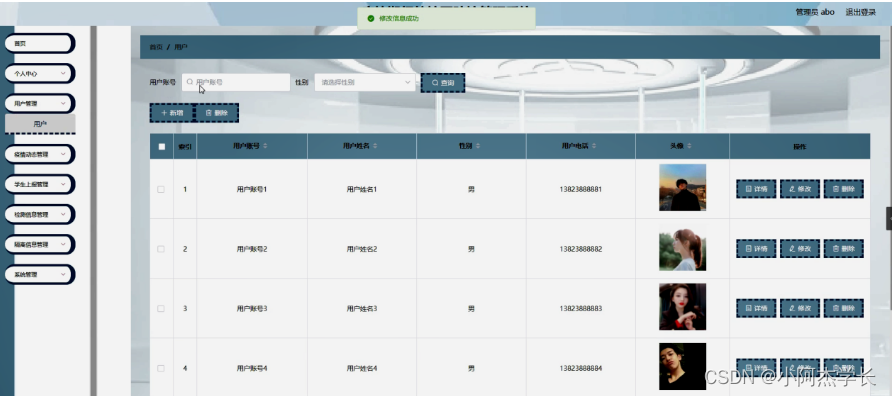Open the 性别 selection dropdown

pos(365,82)
